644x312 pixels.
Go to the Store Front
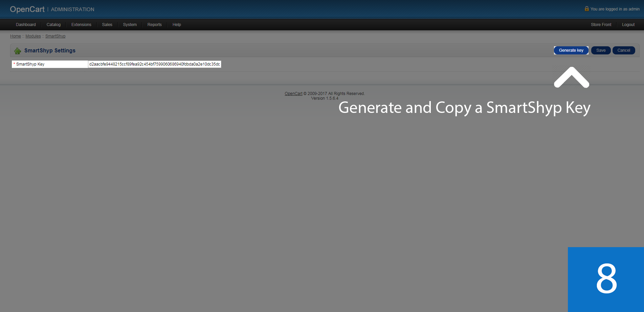coord(601,25)
